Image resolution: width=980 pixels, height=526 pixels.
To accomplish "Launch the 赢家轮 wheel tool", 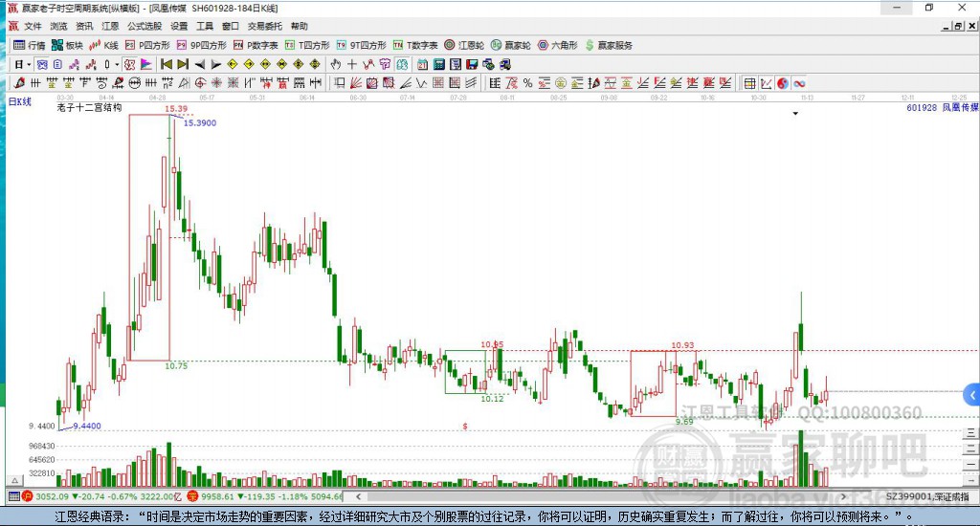I will 511,45.
